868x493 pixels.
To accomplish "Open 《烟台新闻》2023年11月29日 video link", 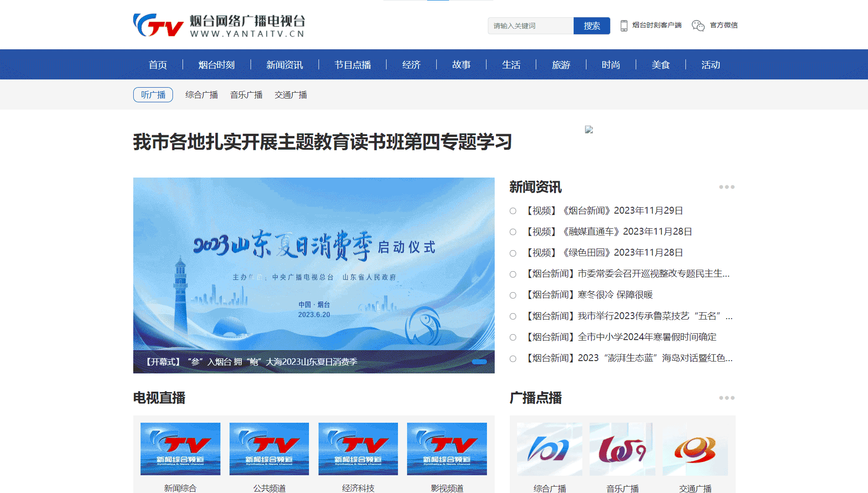I will coord(603,210).
